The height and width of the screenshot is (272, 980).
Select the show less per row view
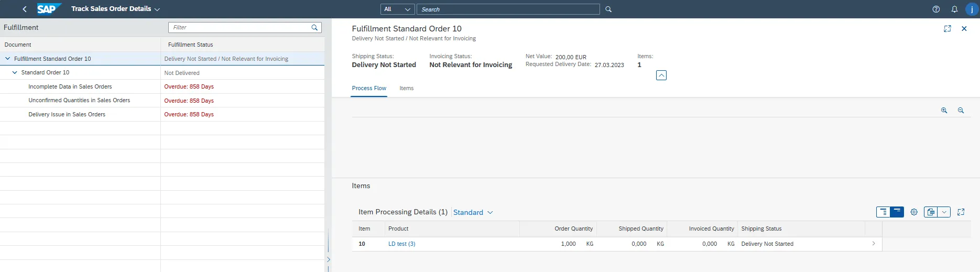pos(897,212)
